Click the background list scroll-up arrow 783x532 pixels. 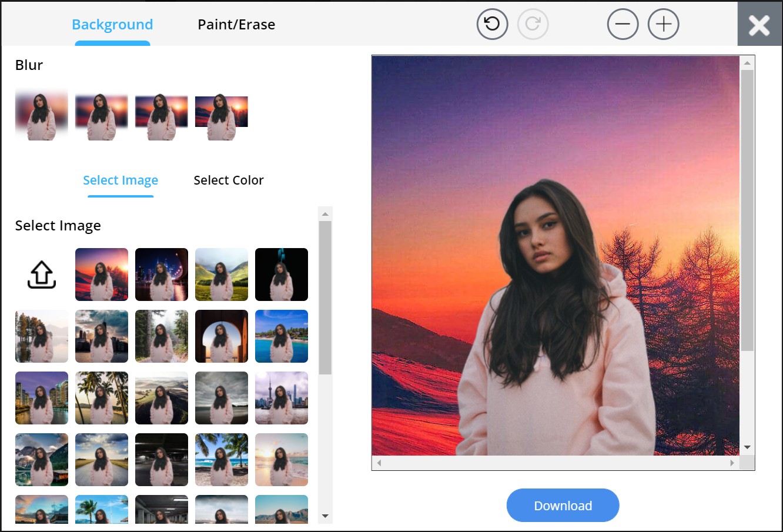pyautogui.click(x=325, y=214)
